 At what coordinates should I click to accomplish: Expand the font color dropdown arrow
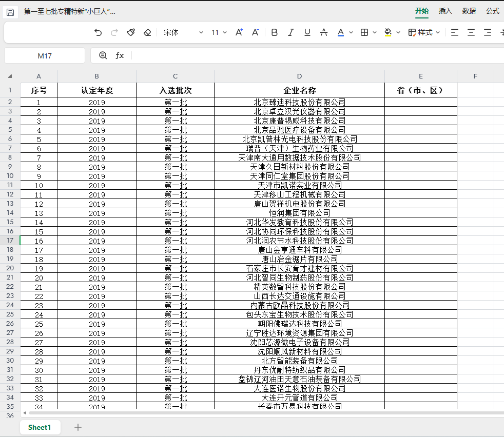pos(351,32)
